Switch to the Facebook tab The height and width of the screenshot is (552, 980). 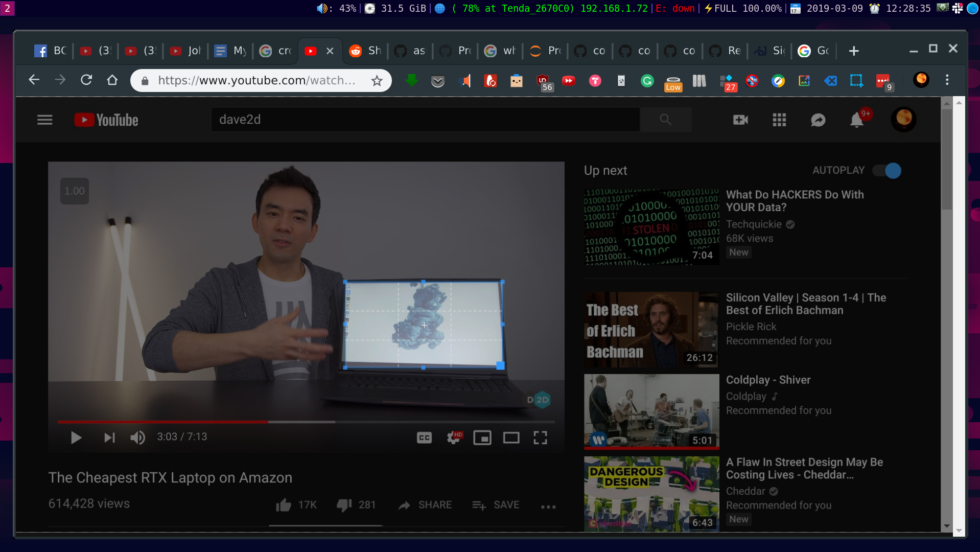click(51, 51)
